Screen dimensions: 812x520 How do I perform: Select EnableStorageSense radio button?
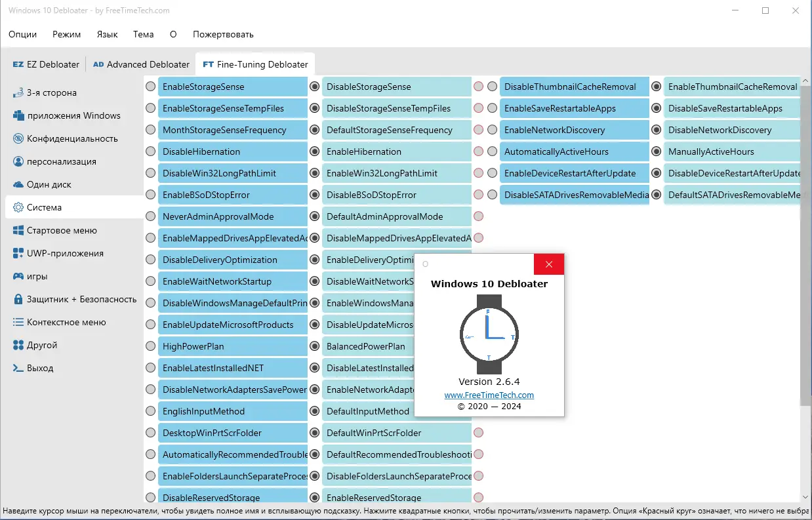[x=151, y=87]
